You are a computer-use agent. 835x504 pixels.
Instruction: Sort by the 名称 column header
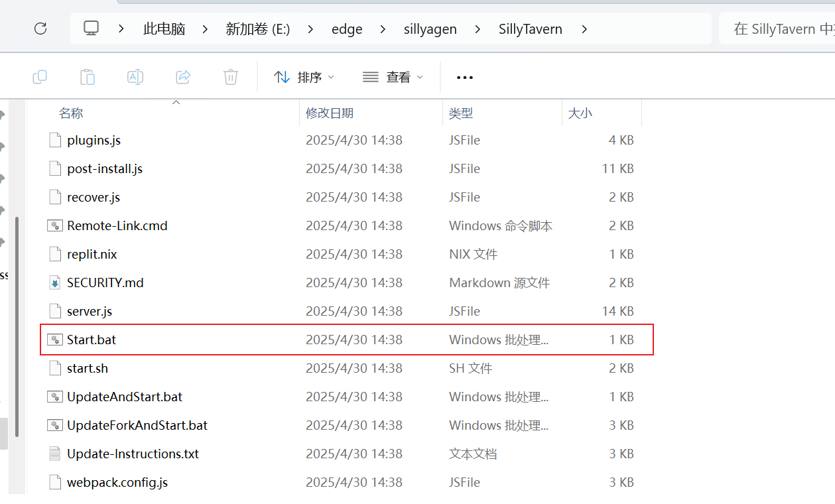71,113
